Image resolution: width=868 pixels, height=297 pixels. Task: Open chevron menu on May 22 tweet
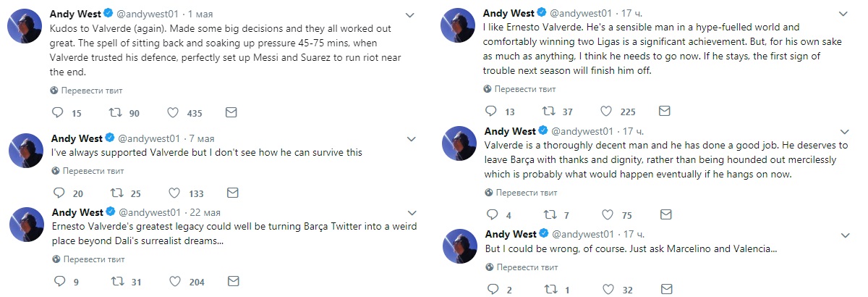tap(409, 212)
